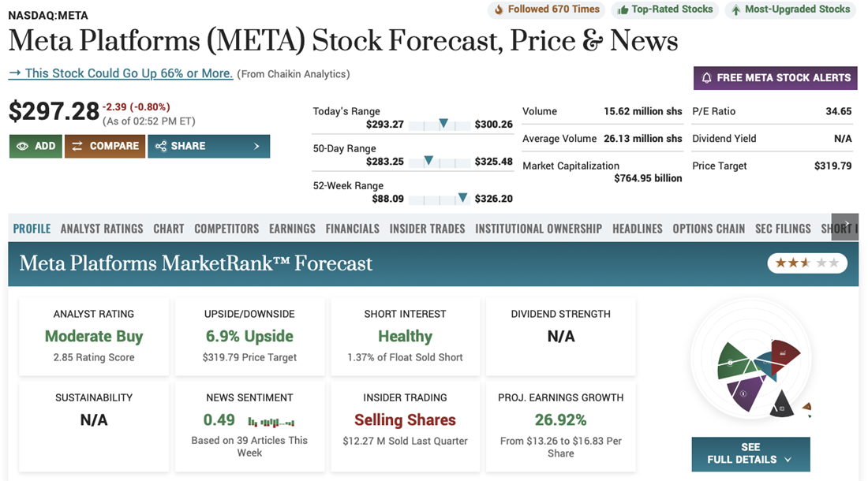
Task: Open the OPTIONS CHAIN tab
Action: click(709, 229)
